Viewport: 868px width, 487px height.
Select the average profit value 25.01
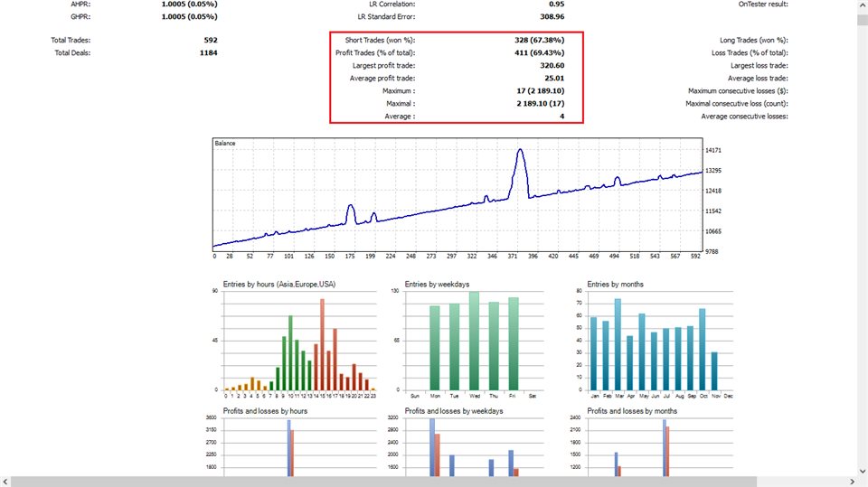(x=554, y=78)
